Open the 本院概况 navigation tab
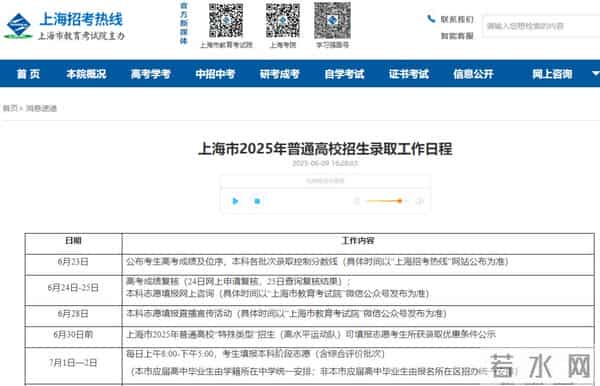 coord(86,74)
